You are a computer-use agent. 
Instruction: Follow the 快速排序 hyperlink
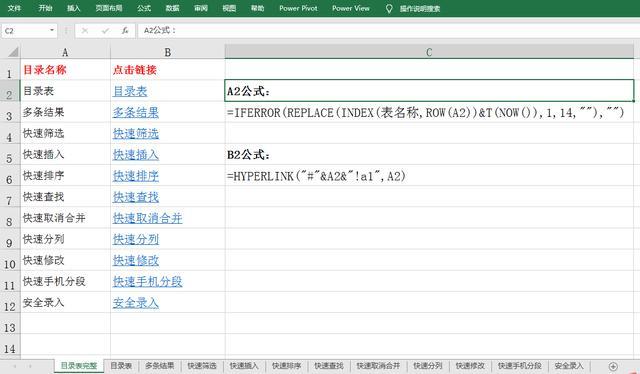pos(136,176)
